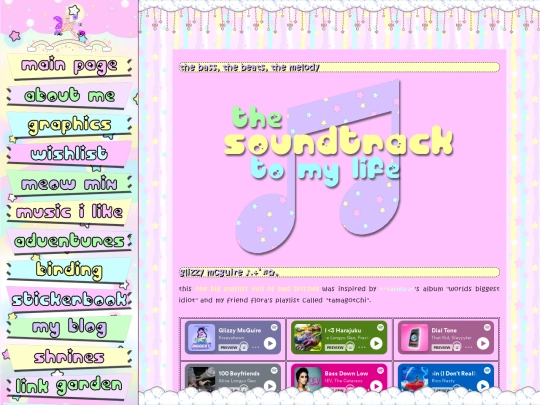Click the '100 Boyfriends' song title
540x405 pixels.
click(239, 373)
